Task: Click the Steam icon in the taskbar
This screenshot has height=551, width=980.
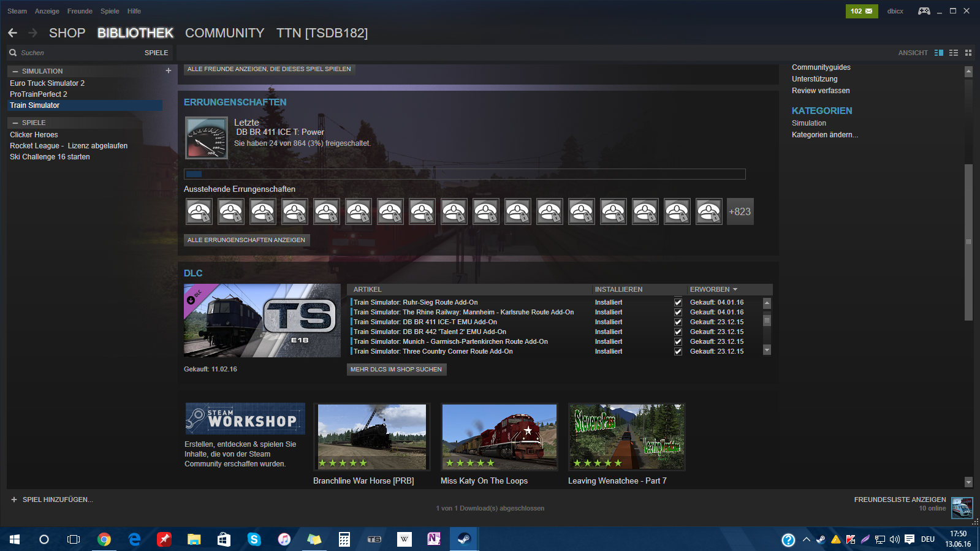Action: point(464,539)
